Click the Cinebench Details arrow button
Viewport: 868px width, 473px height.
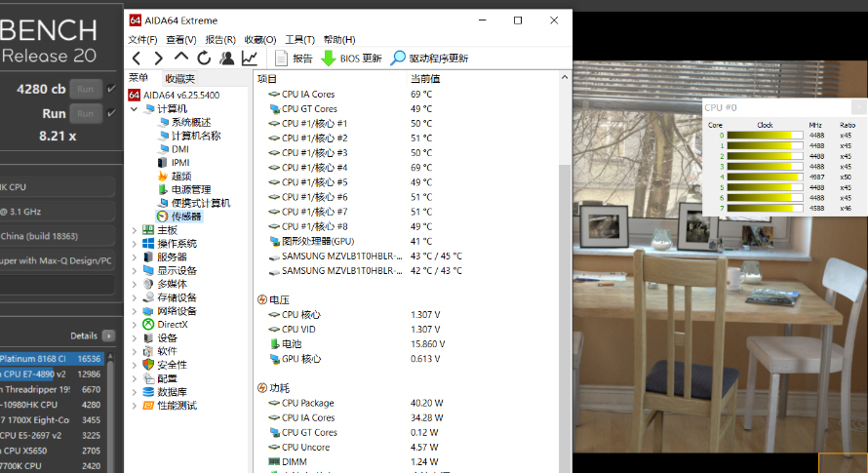(109, 335)
